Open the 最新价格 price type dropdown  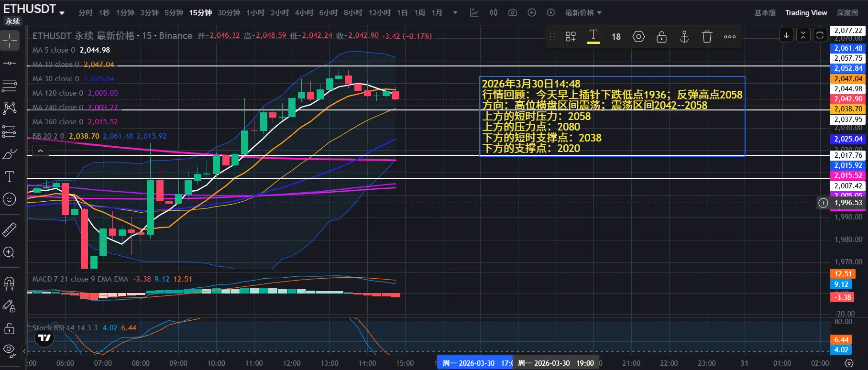tap(583, 12)
